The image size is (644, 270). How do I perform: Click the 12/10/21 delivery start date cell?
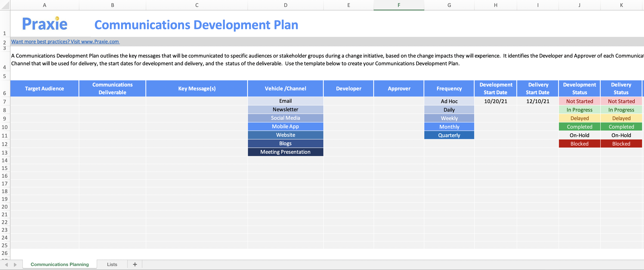point(537,101)
